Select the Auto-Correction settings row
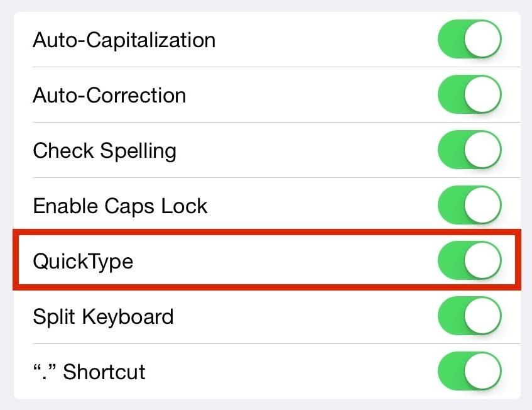This screenshot has height=410, width=532. pos(110,95)
